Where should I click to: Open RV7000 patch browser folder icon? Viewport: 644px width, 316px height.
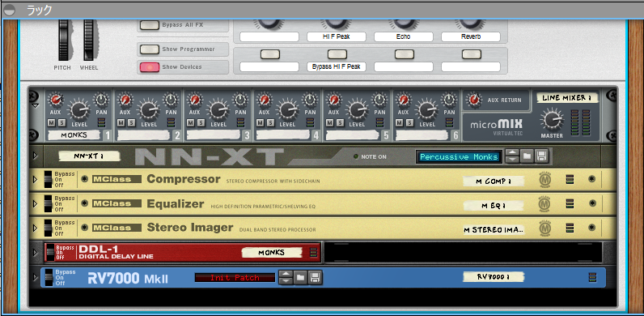tap(301, 277)
